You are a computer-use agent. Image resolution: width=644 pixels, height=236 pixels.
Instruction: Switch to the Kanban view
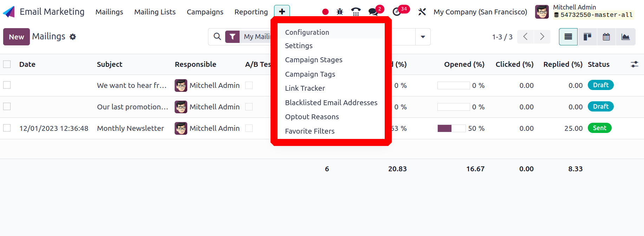587,37
